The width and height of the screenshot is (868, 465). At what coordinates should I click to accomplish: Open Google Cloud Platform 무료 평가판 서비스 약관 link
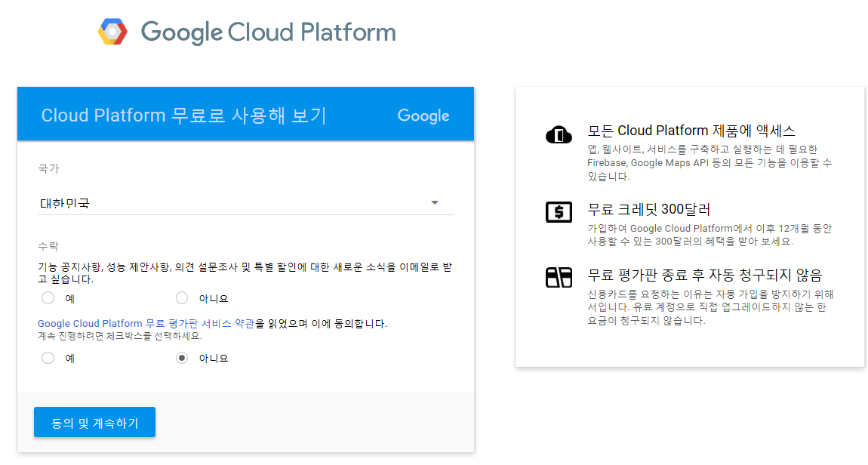146,323
